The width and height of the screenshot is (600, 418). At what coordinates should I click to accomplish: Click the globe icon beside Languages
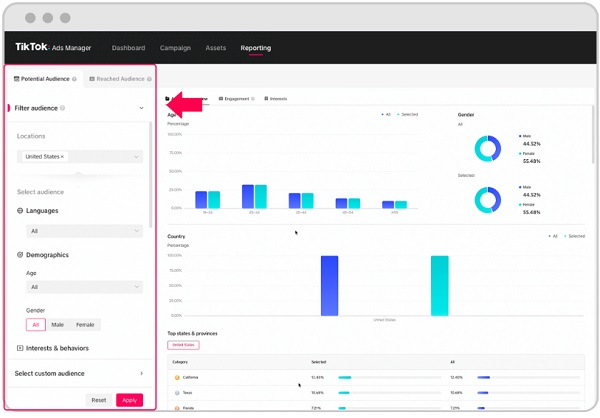coord(21,211)
